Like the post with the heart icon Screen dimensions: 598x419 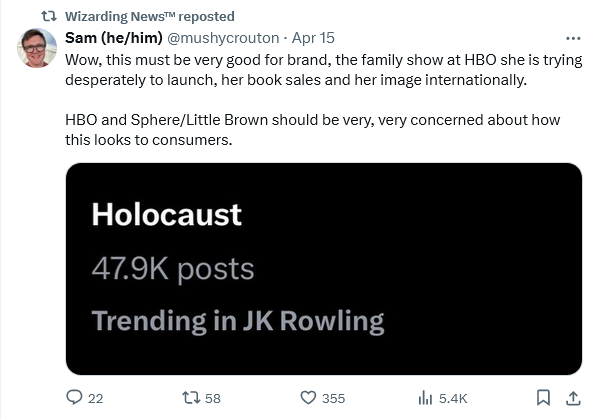(x=308, y=398)
